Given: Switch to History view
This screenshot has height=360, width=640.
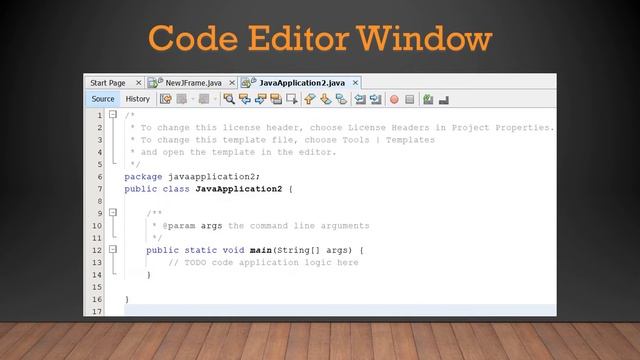Looking at the screenshot, I should (138, 99).
